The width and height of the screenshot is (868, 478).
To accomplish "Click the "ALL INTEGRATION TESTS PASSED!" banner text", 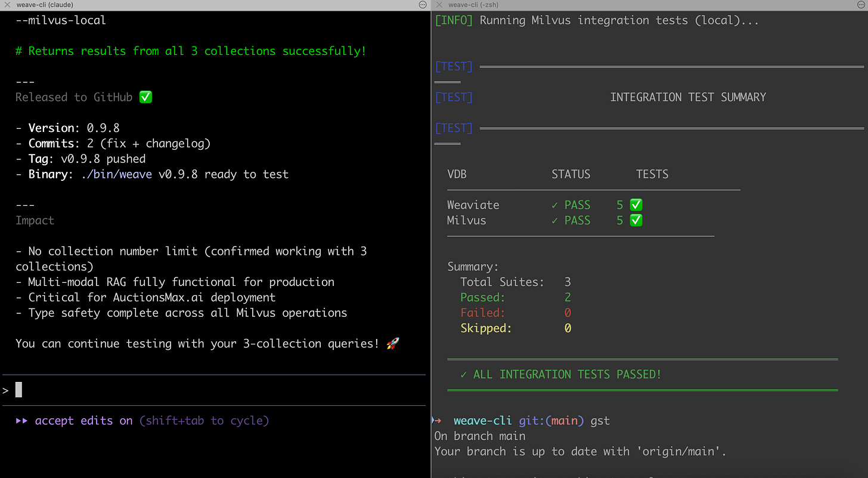I will tap(568, 375).
